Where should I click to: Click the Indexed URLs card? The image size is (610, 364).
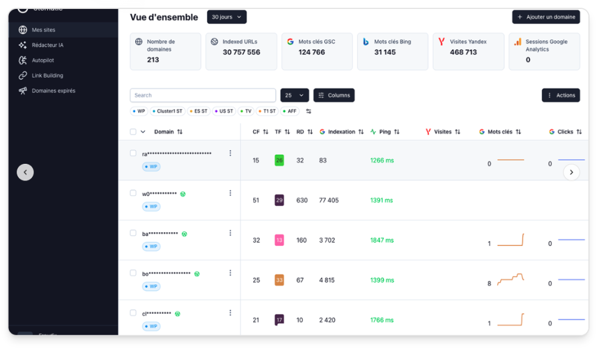click(241, 51)
